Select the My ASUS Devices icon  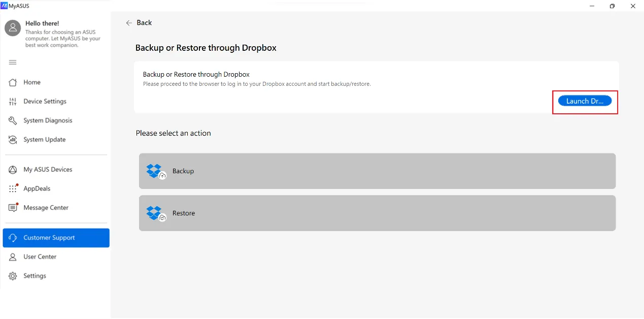pyautogui.click(x=12, y=169)
